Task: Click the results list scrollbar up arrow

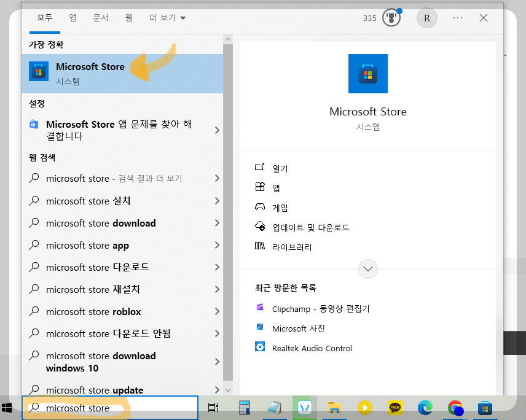Action: [x=228, y=39]
